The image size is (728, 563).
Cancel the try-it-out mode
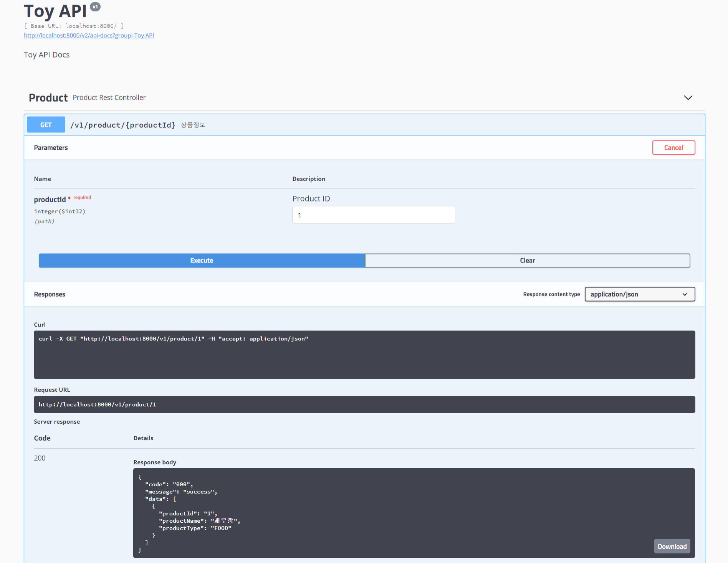(673, 148)
